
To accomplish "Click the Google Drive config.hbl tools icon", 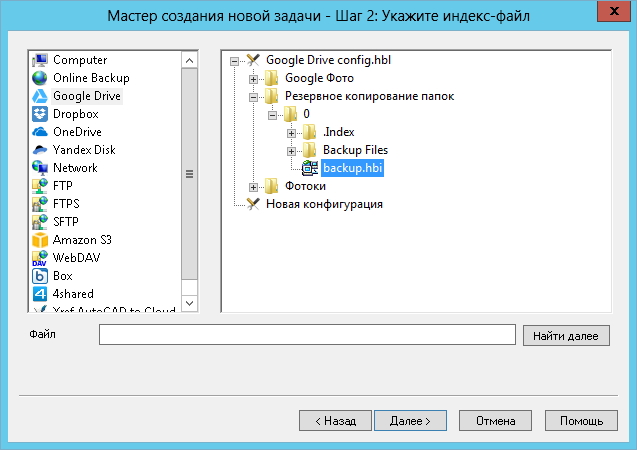I will coord(253,60).
